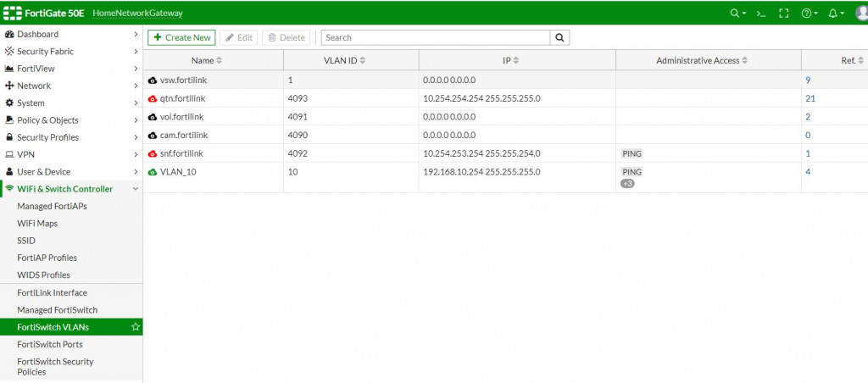Click the +3 badge in VLAN_10 row
The image size is (868, 383).
coord(627,183)
